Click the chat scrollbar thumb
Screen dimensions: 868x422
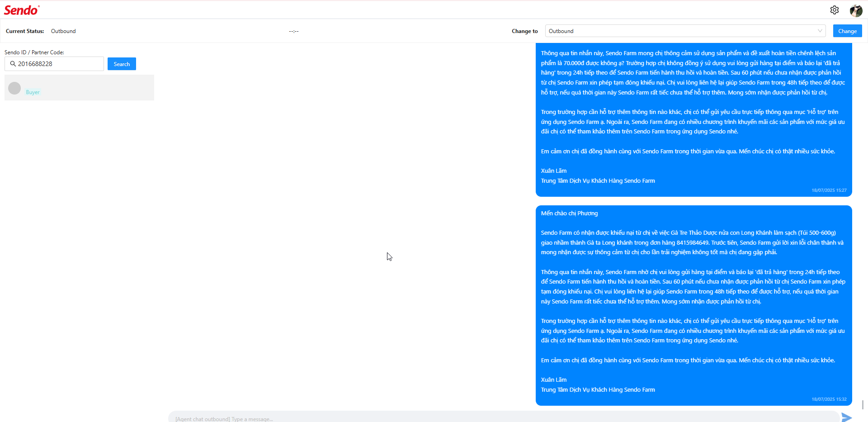tap(863, 404)
